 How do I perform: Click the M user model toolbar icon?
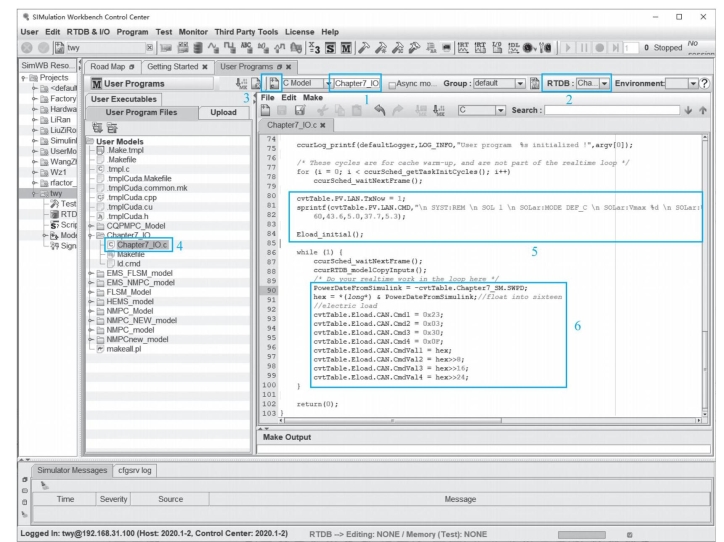coord(346,48)
